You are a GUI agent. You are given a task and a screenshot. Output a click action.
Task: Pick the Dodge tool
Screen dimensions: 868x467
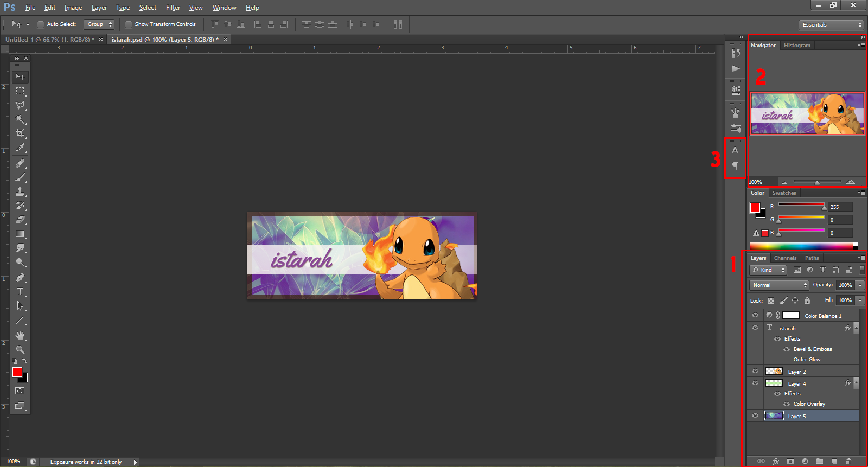pyautogui.click(x=20, y=262)
